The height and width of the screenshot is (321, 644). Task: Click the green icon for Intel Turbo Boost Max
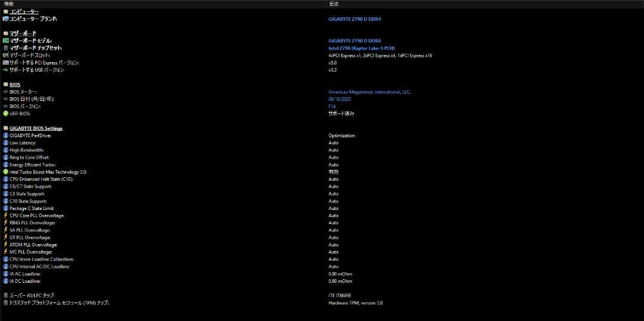tap(5, 172)
